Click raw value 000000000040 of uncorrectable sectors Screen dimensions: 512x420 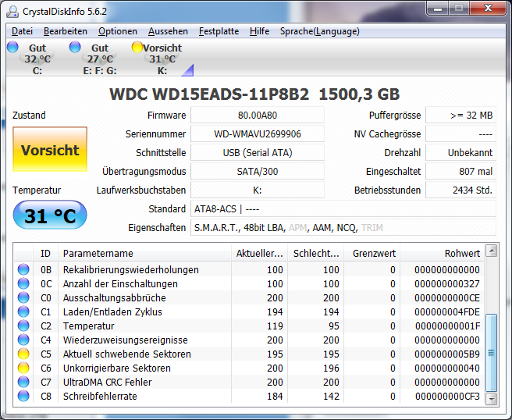447,368
